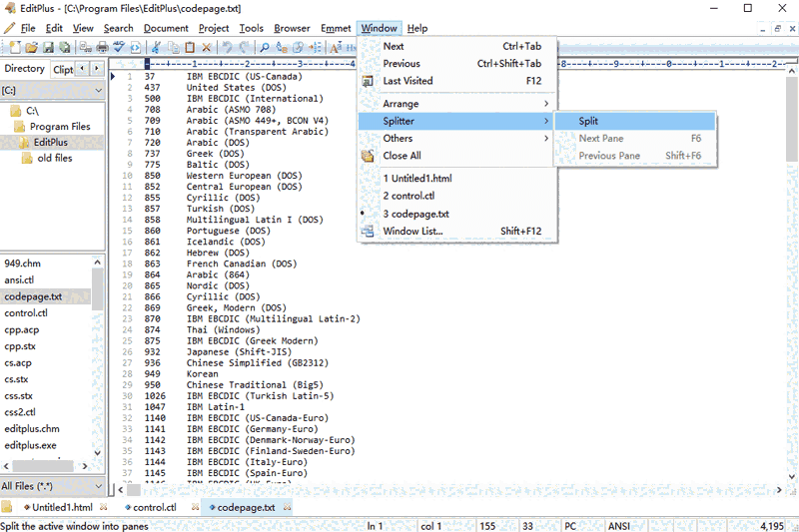799x532 pixels.
Task: Click the Copy toolbar icon
Action: (173, 47)
